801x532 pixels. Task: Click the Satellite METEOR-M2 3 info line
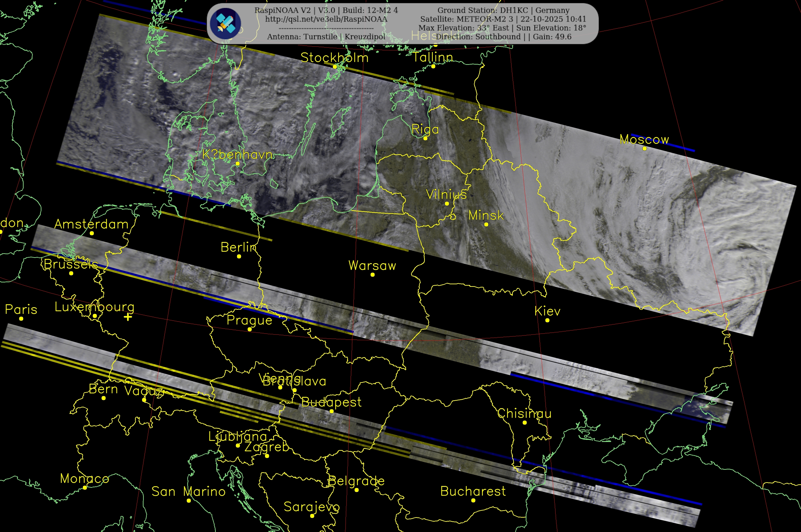pos(503,19)
